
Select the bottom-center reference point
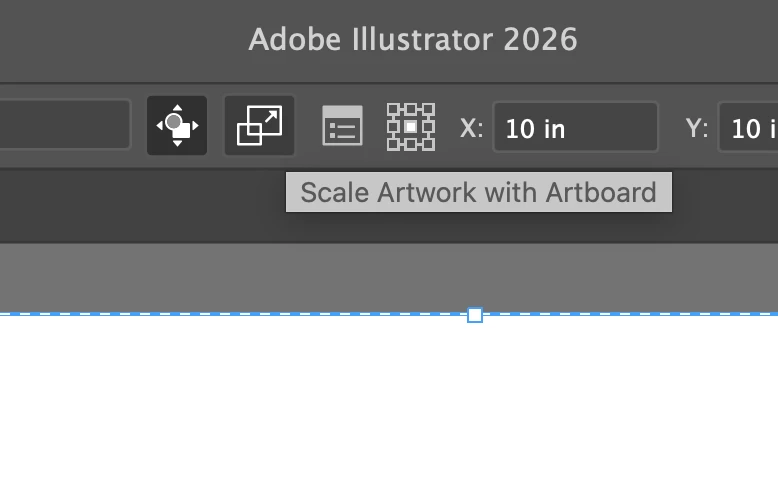click(411, 144)
